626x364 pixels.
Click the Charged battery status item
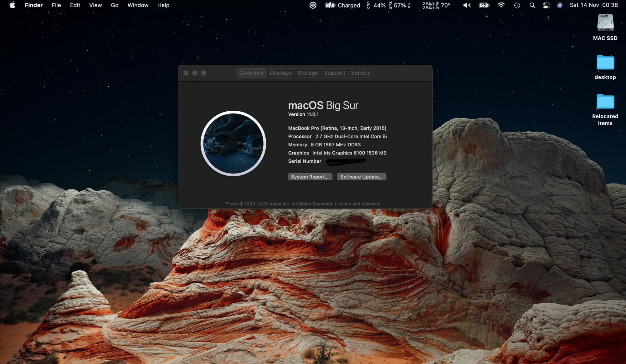point(342,5)
